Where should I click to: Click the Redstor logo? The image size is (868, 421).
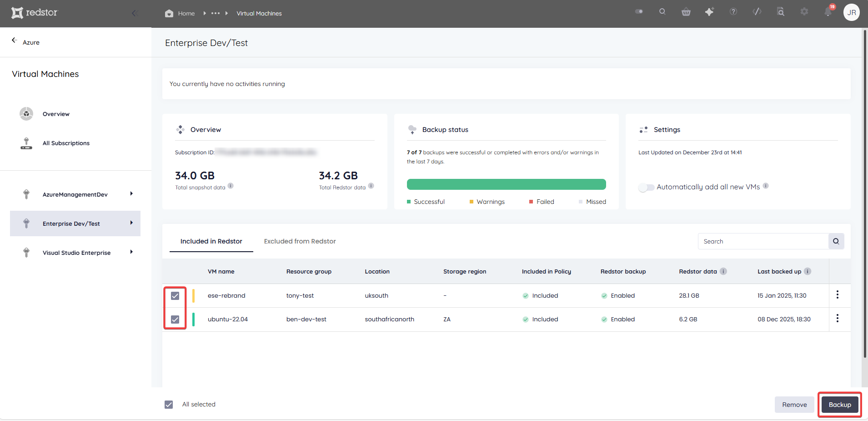[x=35, y=13]
